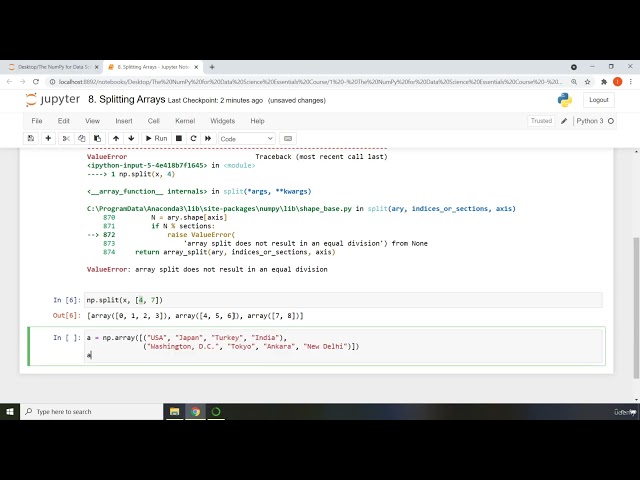Paste cells below
Viewport: 640px width, 480px height.
[97, 138]
